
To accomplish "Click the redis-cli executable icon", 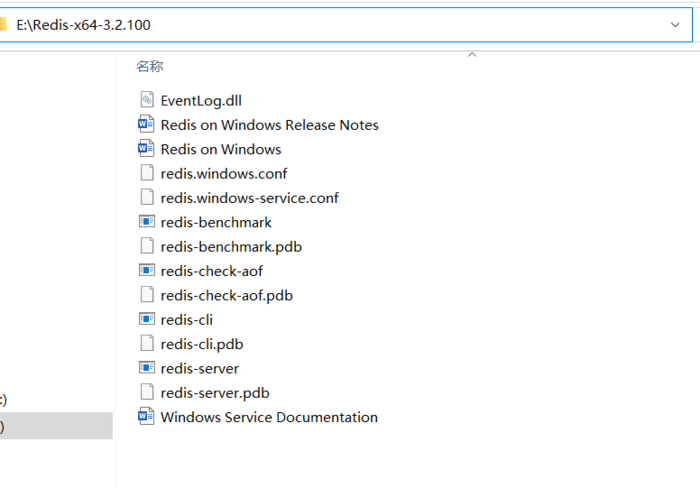I will 146,319.
